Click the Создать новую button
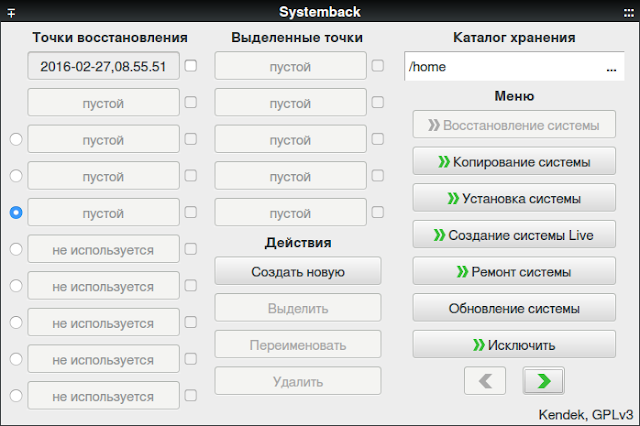 tap(298, 271)
